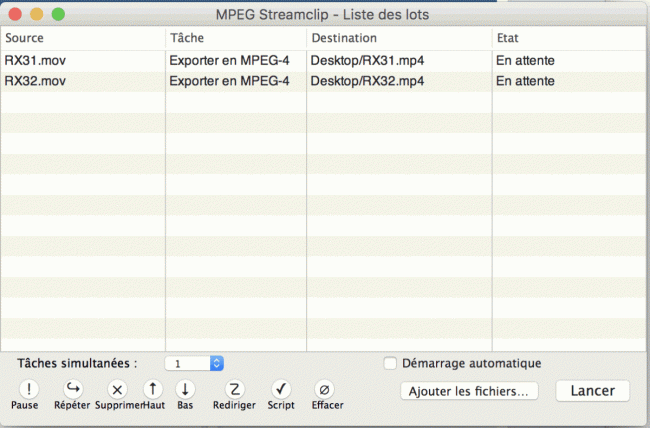This screenshot has height=428, width=650.
Task: Start the batch with the Lancer button
Action: tap(593, 391)
